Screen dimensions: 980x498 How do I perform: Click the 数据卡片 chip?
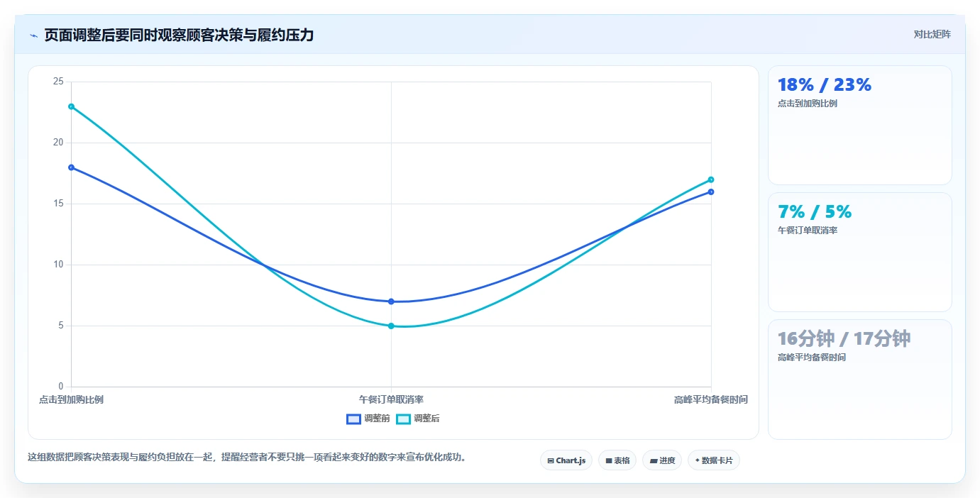714,460
